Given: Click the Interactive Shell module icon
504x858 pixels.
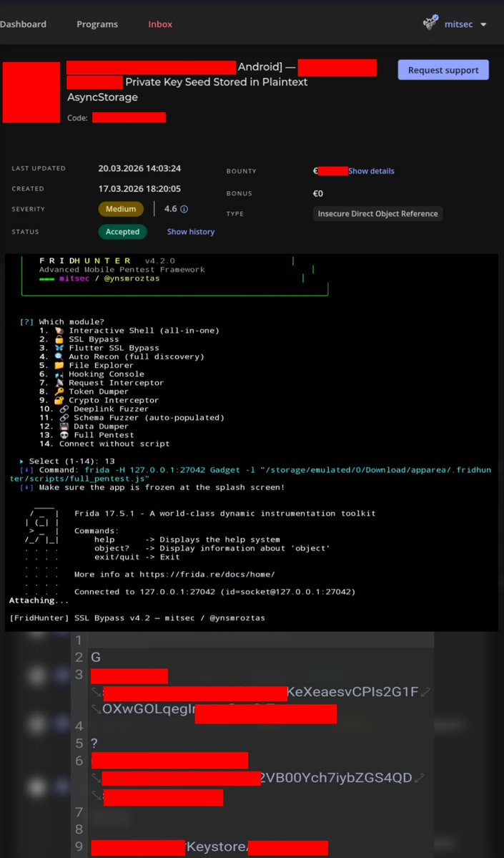Looking at the screenshot, I should click(59, 331).
